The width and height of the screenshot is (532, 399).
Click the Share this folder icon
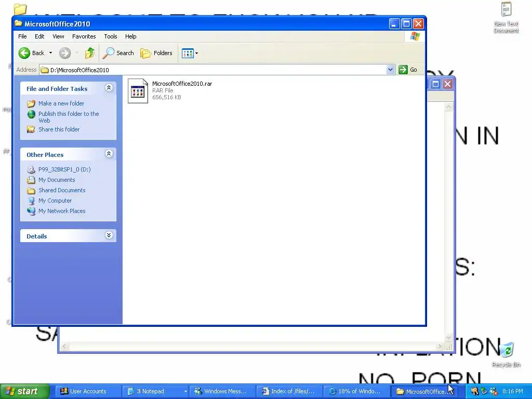[31, 129]
